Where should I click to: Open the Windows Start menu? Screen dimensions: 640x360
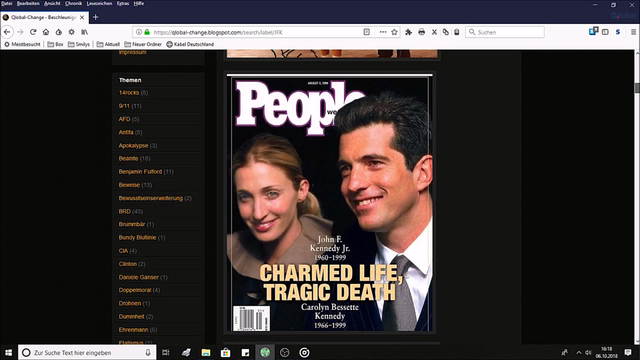(x=9, y=352)
